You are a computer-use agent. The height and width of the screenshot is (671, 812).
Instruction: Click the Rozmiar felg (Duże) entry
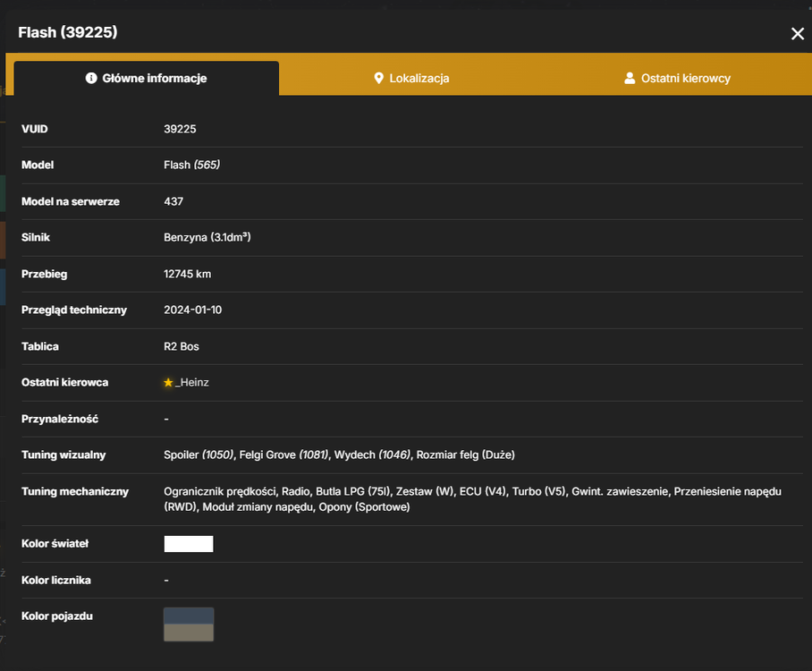coord(466,454)
